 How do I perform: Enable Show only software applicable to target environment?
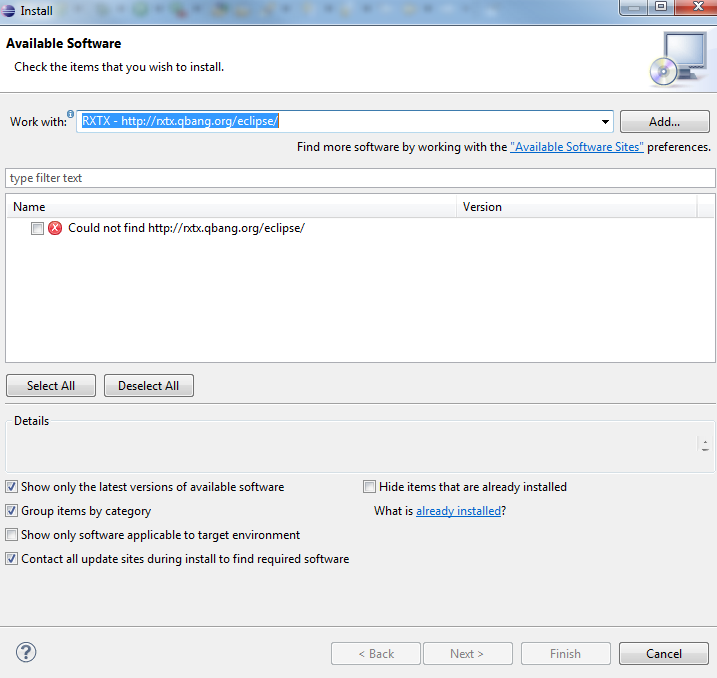click(11, 534)
